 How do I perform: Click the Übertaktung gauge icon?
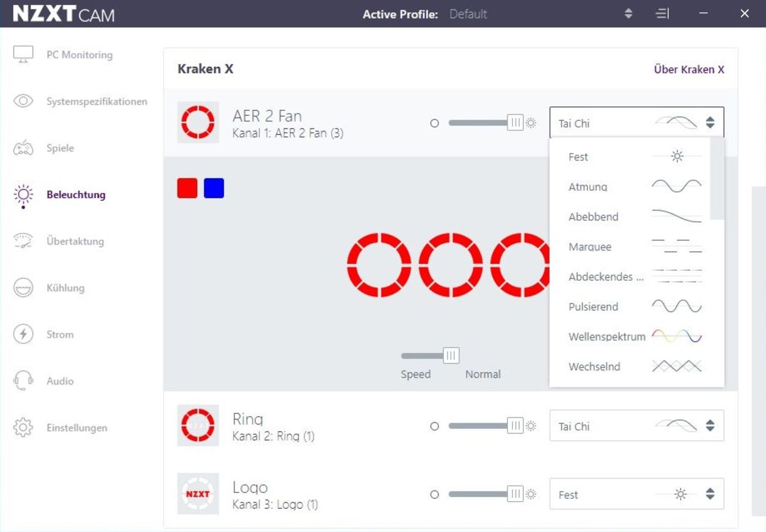(23, 241)
